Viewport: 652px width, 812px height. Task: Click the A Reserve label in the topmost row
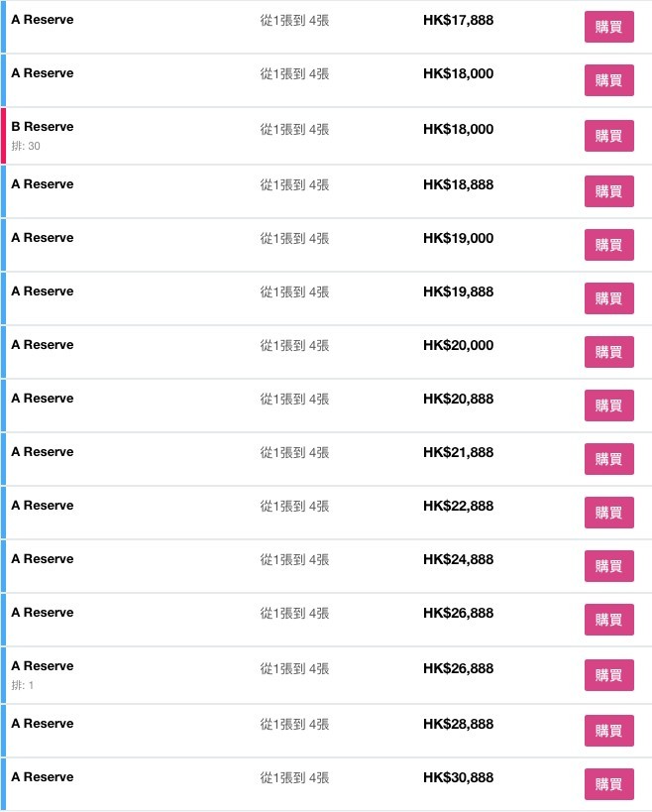coord(42,19)
